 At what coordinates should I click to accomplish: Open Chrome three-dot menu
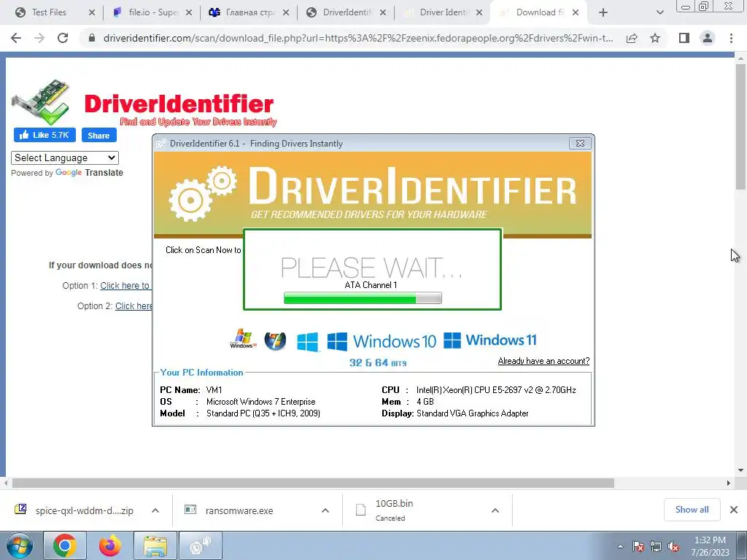(x=731, y=38)
